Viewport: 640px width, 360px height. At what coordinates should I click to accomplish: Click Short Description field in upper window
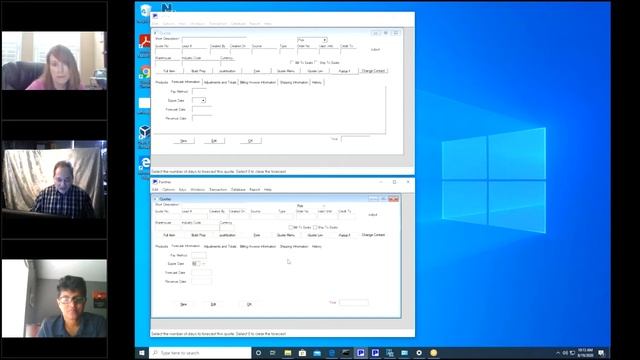click(x=214, y=39)
